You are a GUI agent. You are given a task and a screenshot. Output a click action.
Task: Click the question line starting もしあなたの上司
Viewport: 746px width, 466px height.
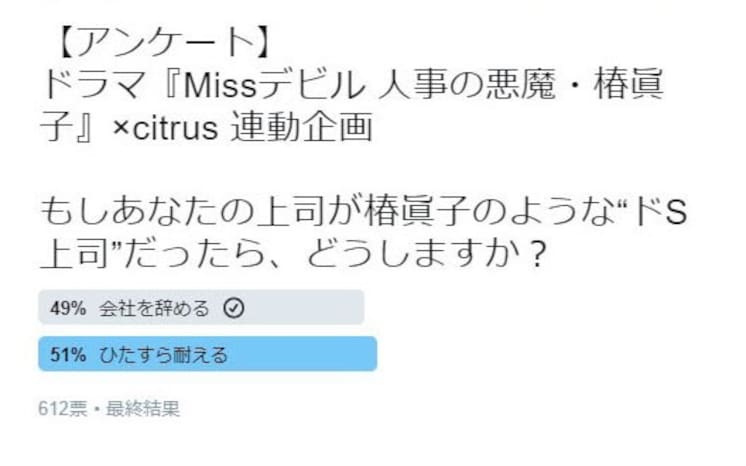point(363,211)
